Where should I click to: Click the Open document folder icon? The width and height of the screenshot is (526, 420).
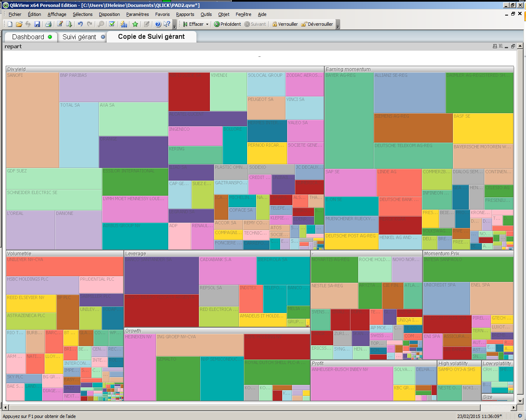[19, 24]
